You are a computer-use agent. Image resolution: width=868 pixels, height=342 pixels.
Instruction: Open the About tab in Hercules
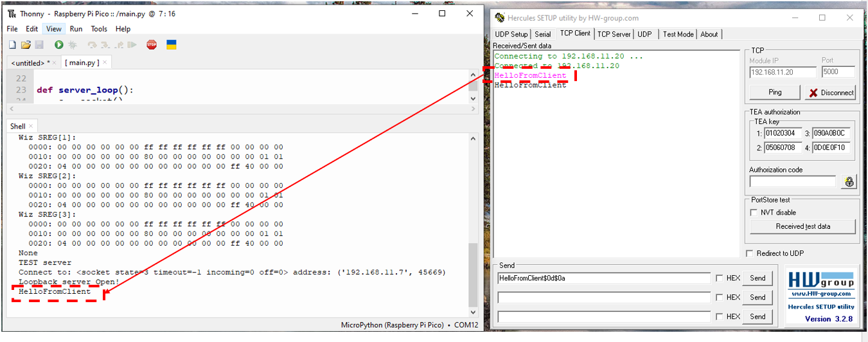[x=709, y=34]
